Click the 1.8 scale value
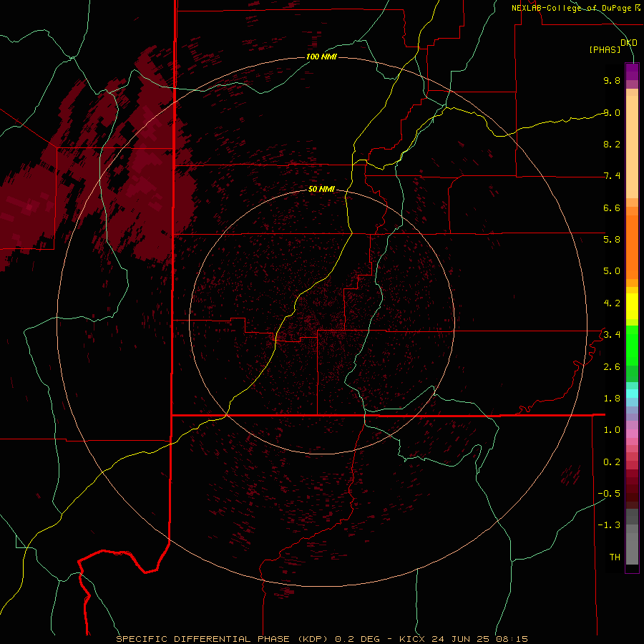This screenshot has height=644, width=644. pos(612,399)
